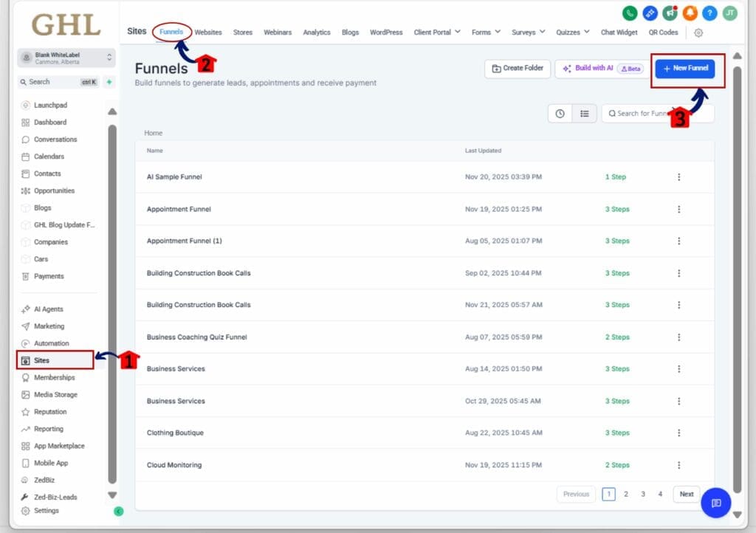Open the notifications bell icon
The image size is (756, 533).
point(690,13)
